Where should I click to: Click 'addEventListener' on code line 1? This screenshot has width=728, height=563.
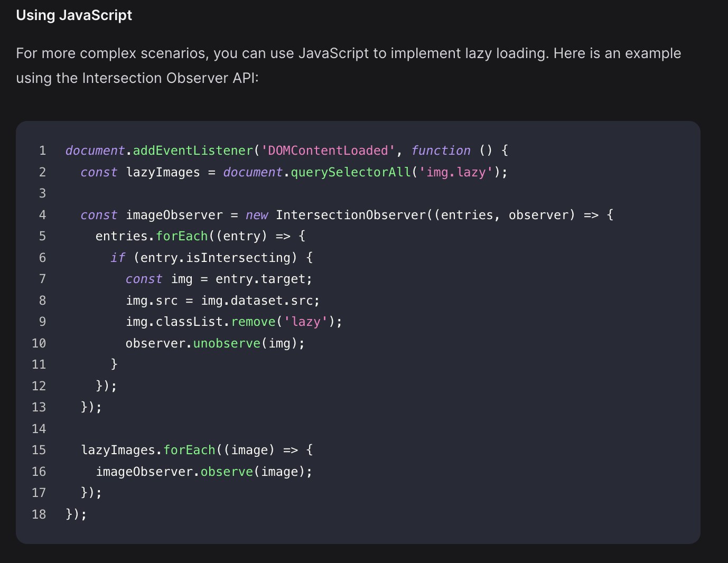click(193, 151)
